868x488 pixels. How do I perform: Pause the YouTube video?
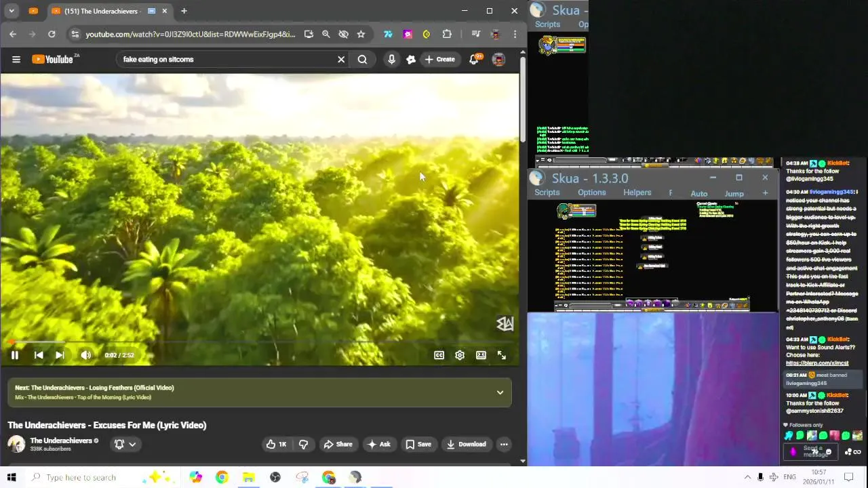(14, 355)
